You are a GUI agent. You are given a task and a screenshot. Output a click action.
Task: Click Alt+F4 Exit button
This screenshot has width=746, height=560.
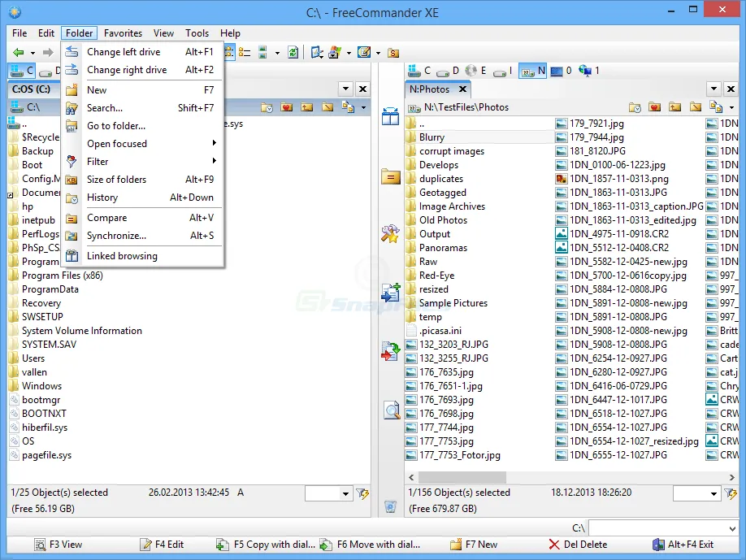click(683, 545)
